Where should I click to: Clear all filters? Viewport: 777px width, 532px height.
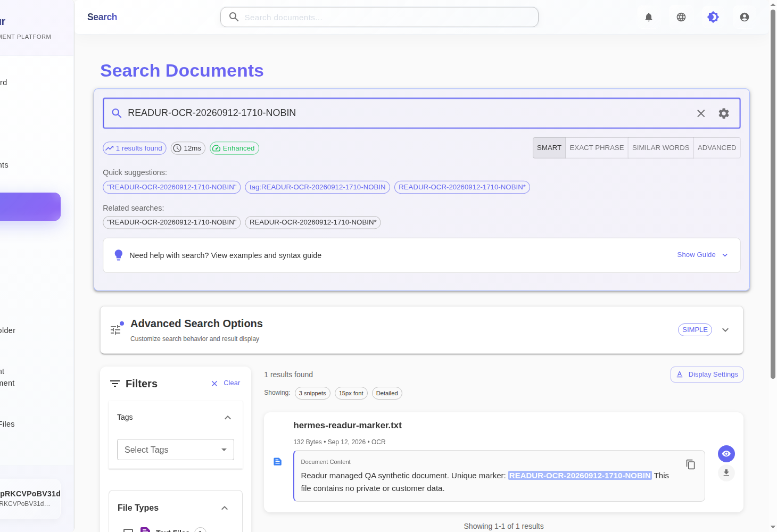pyautogui.click(x=226, y=383)
